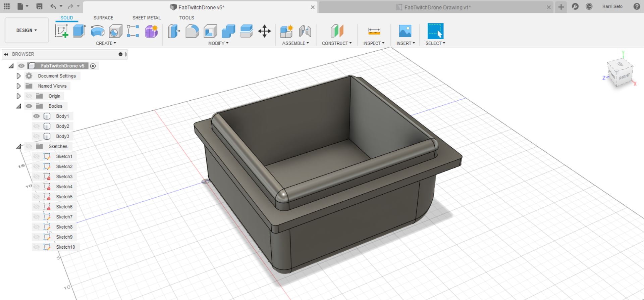Select the Shell tool

[x=210, y=31]
